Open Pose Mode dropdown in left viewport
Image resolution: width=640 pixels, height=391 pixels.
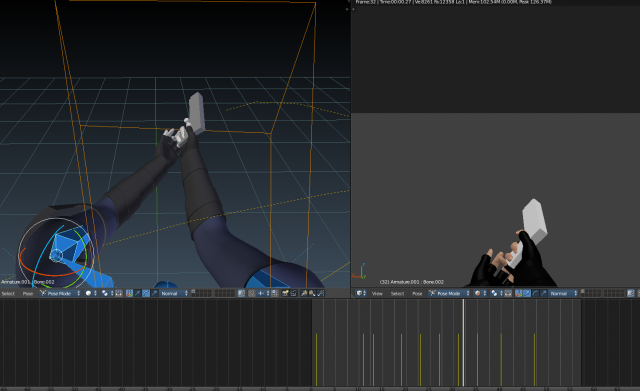pyautogui.click(x=60, y=293)
